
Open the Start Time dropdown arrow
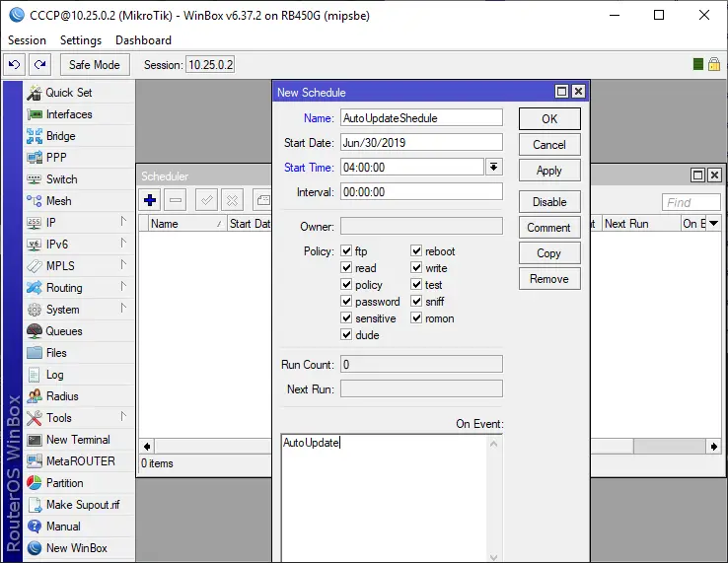(x=493, y=167)
